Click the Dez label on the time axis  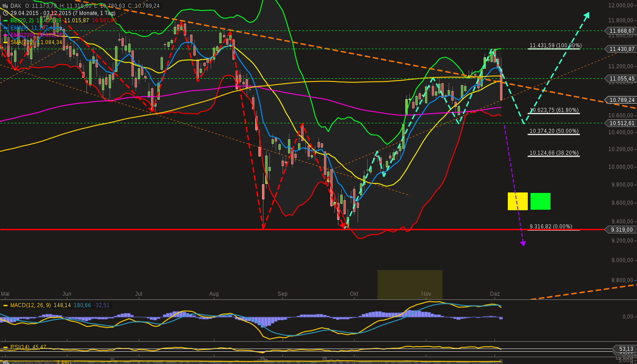(495, 294)
